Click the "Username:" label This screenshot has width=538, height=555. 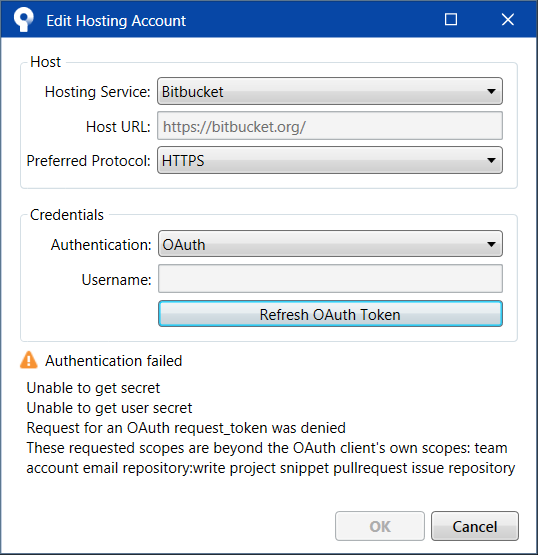[x=116, y=280]
